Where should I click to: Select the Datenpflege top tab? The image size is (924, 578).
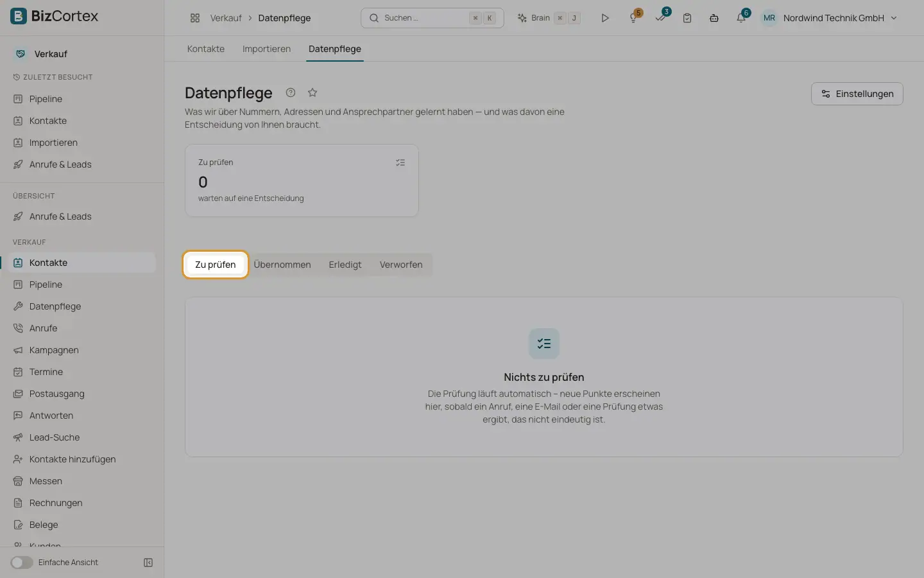(335, 49)
